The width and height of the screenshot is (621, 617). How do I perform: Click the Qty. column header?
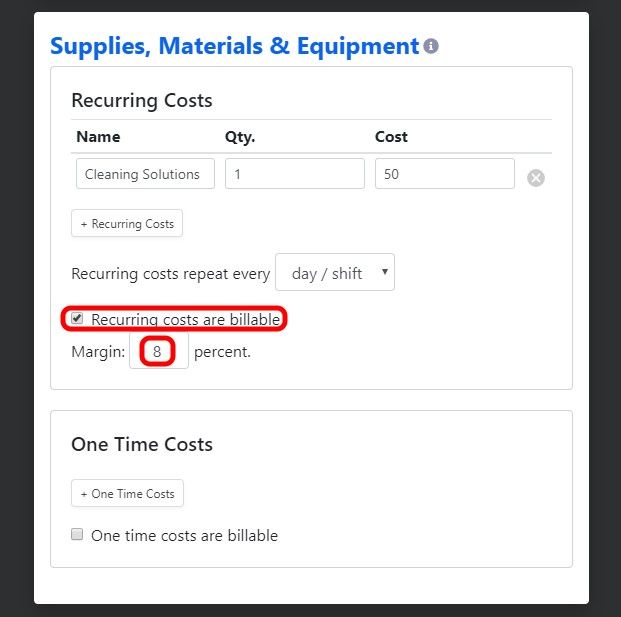(240, 137)
